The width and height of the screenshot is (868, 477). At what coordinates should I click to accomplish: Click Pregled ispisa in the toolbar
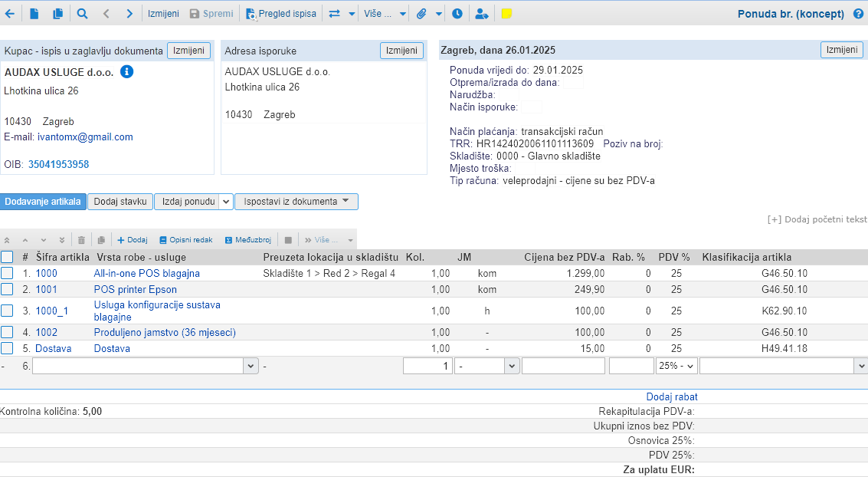280,14
